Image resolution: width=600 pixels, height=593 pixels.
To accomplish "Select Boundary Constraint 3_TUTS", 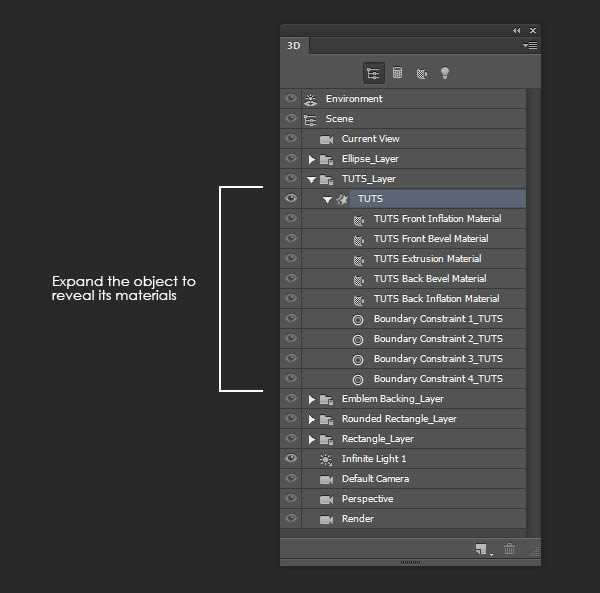I will pos(438,358).
